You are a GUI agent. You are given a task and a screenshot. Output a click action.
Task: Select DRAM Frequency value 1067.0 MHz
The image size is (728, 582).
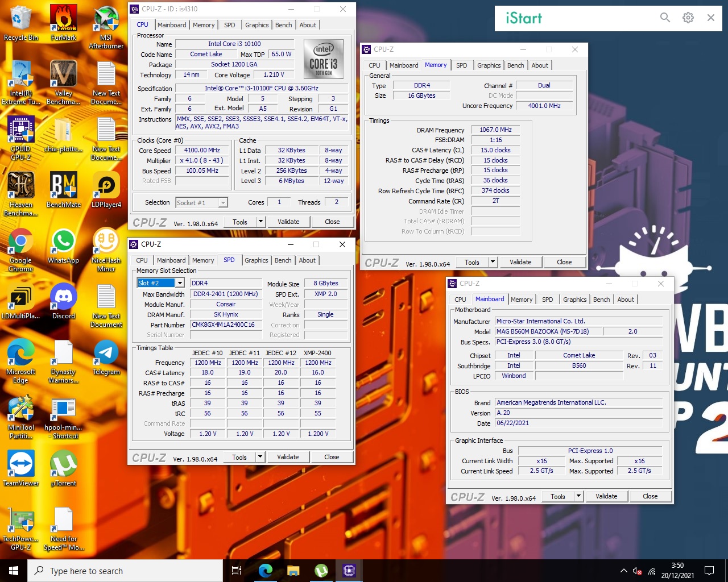point(495,130)
